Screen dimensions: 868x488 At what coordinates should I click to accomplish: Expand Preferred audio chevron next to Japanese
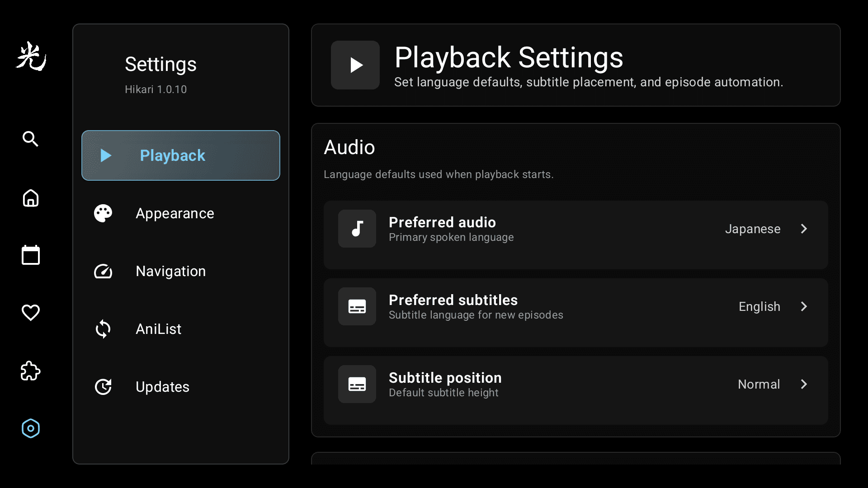tap(804, 229)
